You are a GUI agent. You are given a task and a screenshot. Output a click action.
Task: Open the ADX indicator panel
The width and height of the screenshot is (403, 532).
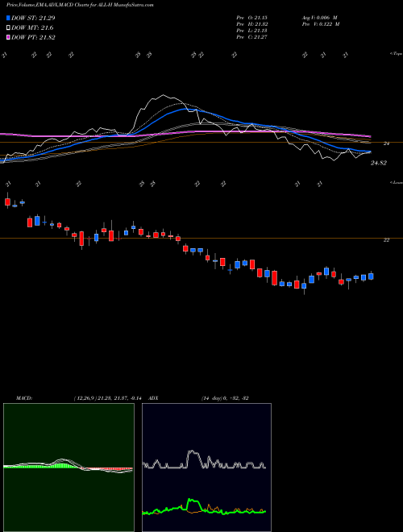pos(206,468)
